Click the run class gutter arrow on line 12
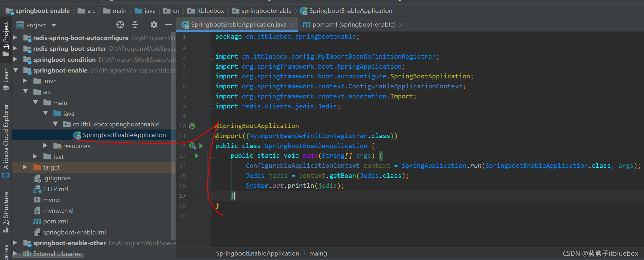 point(201,146)
